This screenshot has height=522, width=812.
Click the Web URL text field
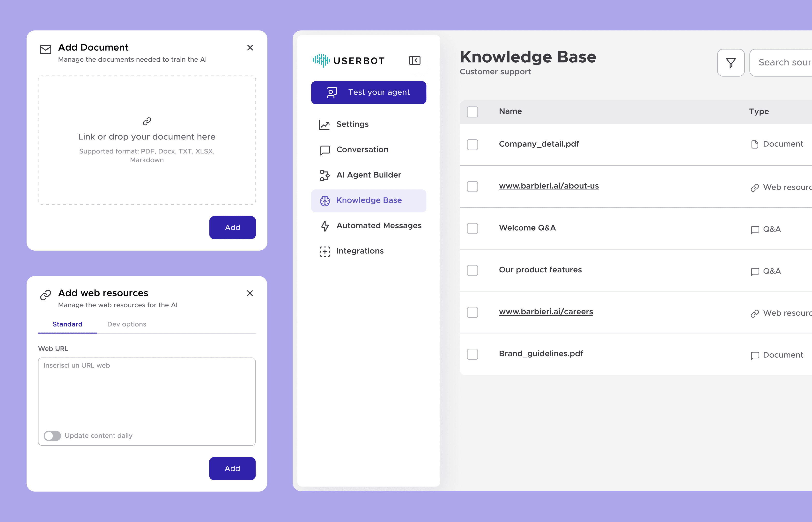147,393
